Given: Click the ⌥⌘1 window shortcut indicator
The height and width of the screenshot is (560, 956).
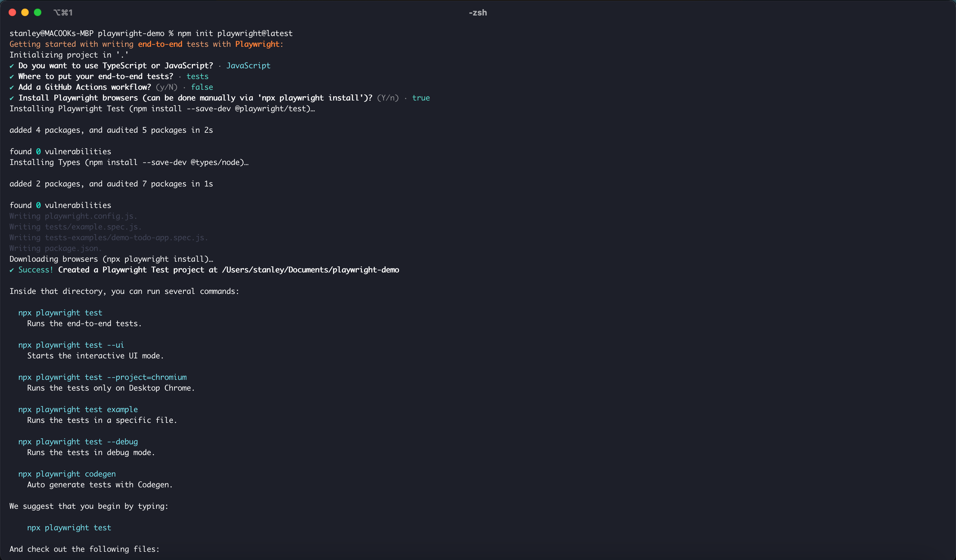Looking at the screenshot, I should coord(63,13).
